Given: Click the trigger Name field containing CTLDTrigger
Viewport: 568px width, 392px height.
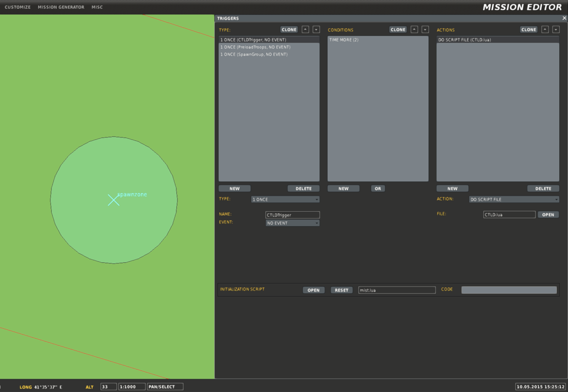Looking at the screenshot, I should 292,215.
